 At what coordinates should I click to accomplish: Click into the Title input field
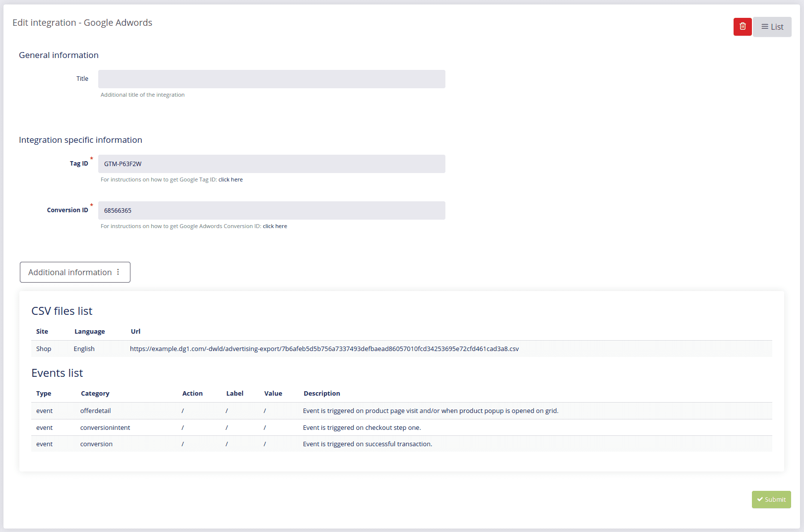tap(272, 79)
